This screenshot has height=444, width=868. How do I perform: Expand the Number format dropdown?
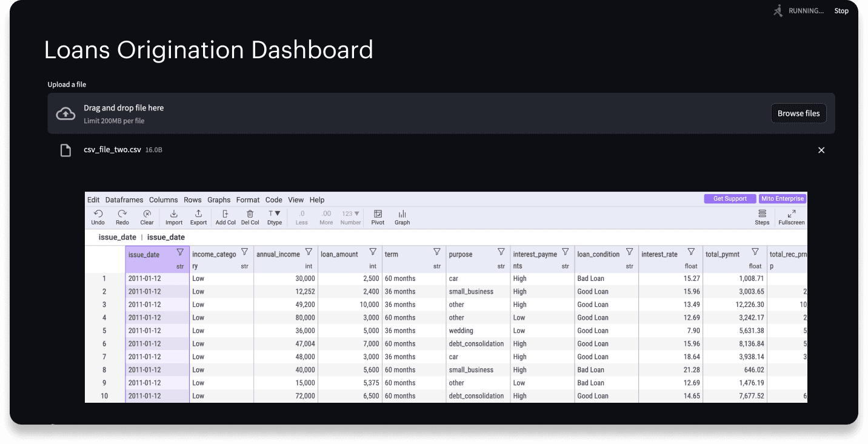coord(350,214)
